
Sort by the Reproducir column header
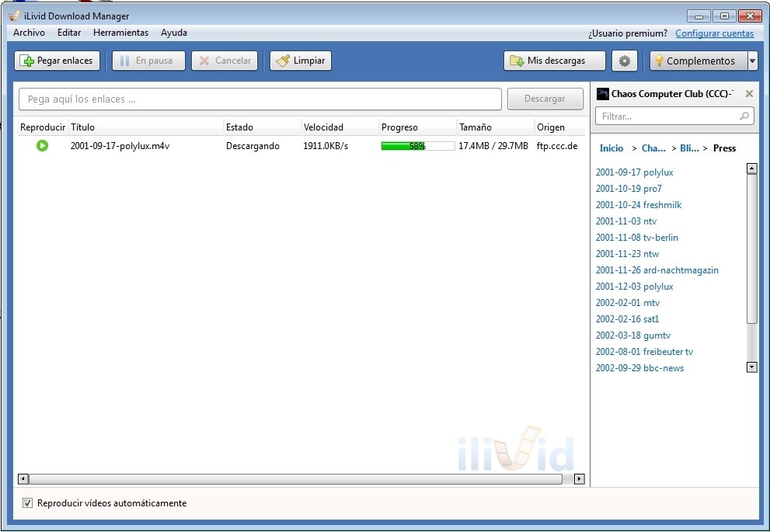tap(43, 127)
